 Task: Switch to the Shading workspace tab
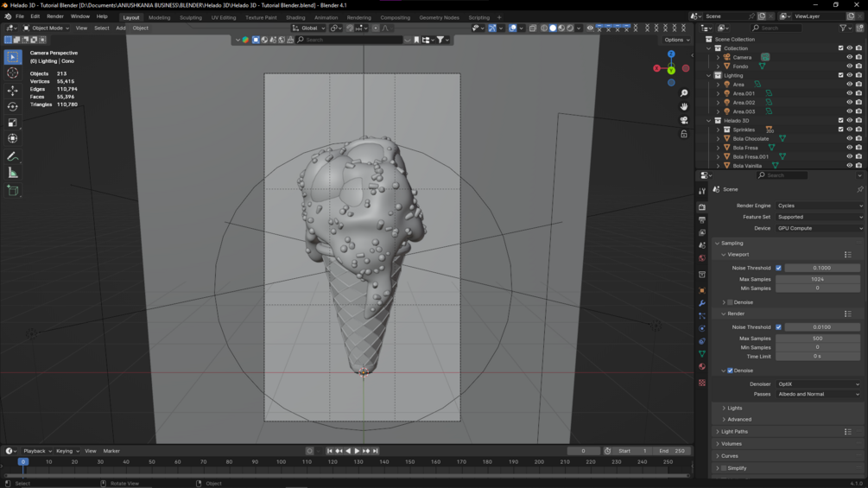295,17
